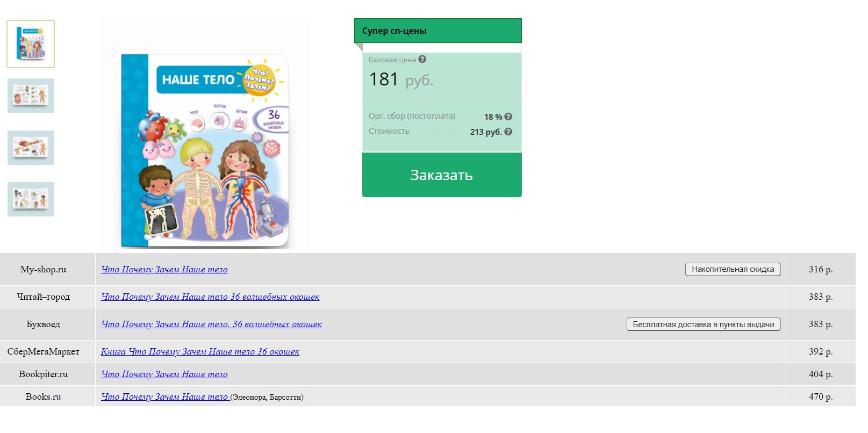Image resolution: width=868 pixels, height=433 pixels.
Task: Click the help icon next to 213 руб.
Action: [508, 132]
